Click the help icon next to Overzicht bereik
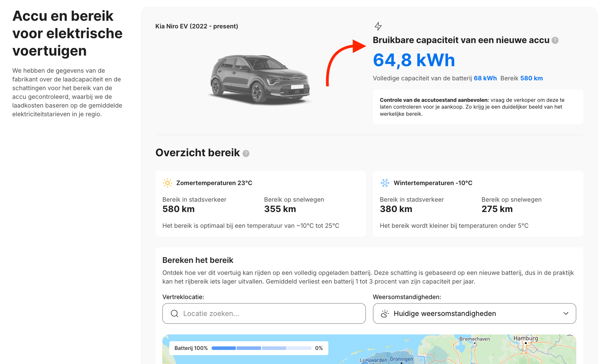The width and height of the screenshot is (608, 364). pyautogui.click(x=246, y=154)
